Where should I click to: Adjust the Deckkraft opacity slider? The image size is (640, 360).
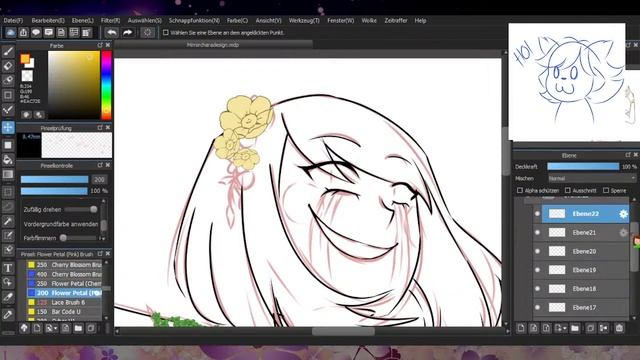click(583, 167)
